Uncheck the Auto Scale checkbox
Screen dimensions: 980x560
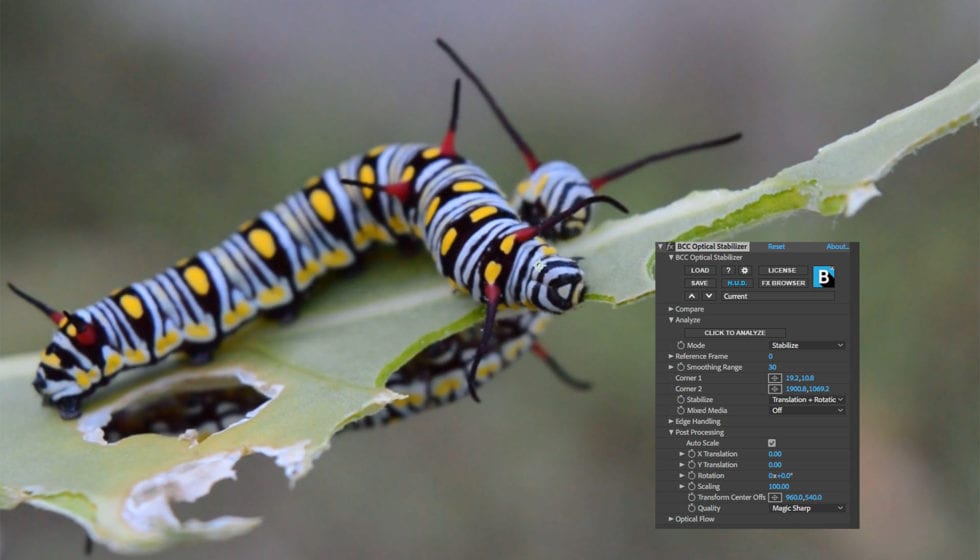point(772,443)
